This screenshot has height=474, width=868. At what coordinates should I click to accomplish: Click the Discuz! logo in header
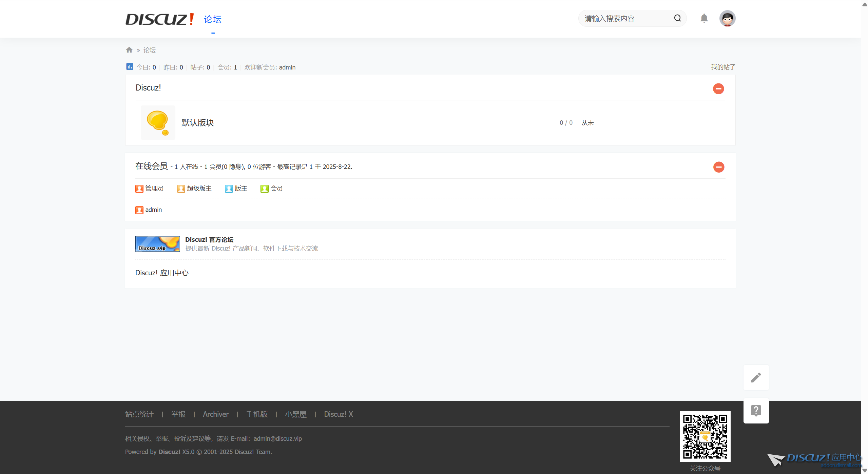pyautogui.click(x=159, y=19)
